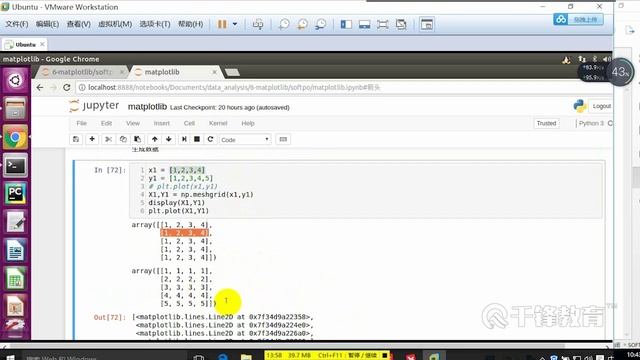The width and height of the screenshot is (640, 360).
Task: Click the matplotlib notebook title
Action: coord(147,107)
